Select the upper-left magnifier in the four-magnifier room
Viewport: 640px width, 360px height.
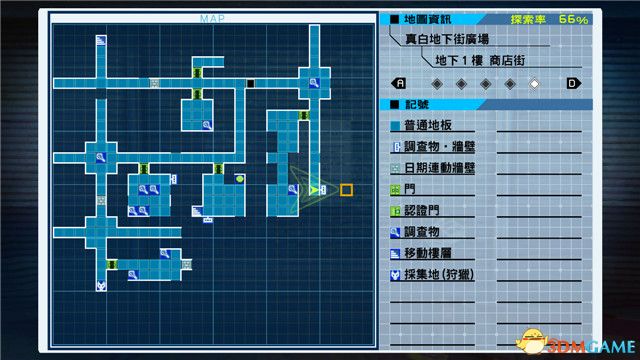pos(143,189)
